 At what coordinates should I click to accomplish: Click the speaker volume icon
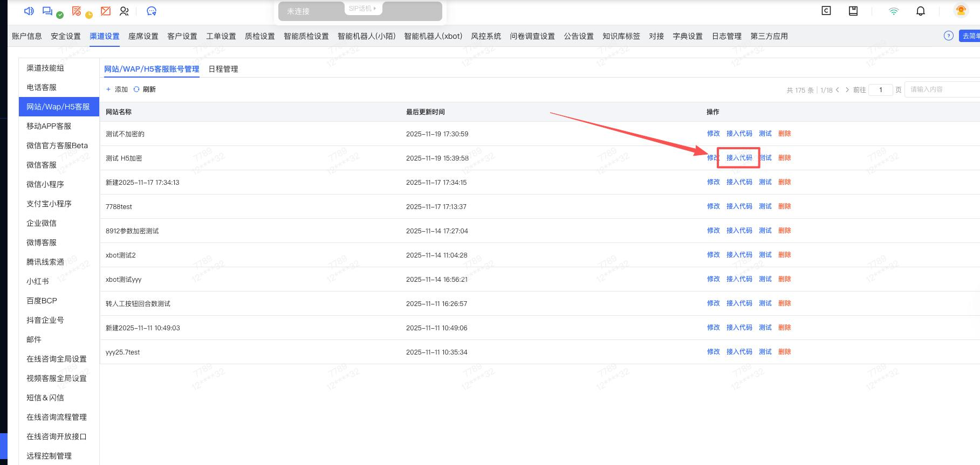29,11
